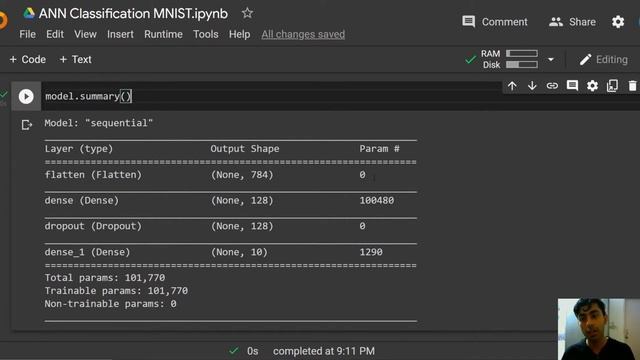Click green connected checkmark near RAM
Screen dimensions: 640x360
point(471,60)
